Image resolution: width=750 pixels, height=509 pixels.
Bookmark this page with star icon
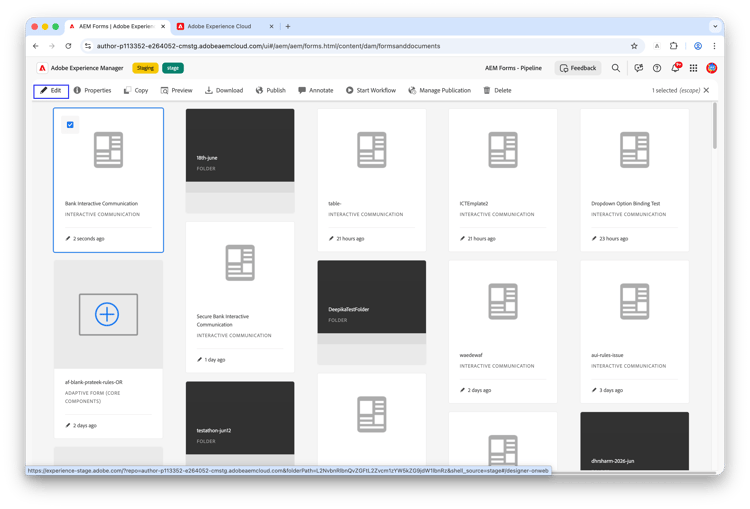[x=634, y=46]
